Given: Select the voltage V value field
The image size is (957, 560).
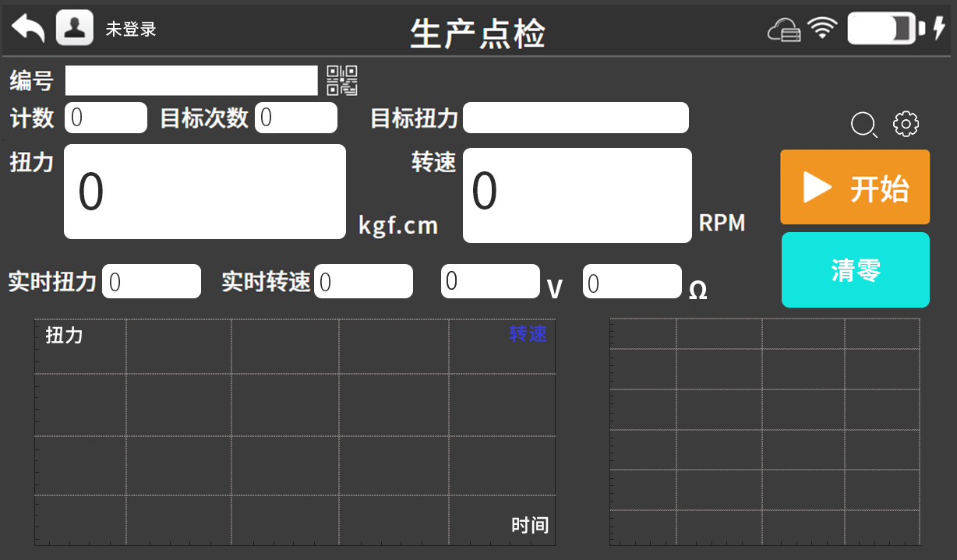Looking at the screenshot, I should click(491, 281).
